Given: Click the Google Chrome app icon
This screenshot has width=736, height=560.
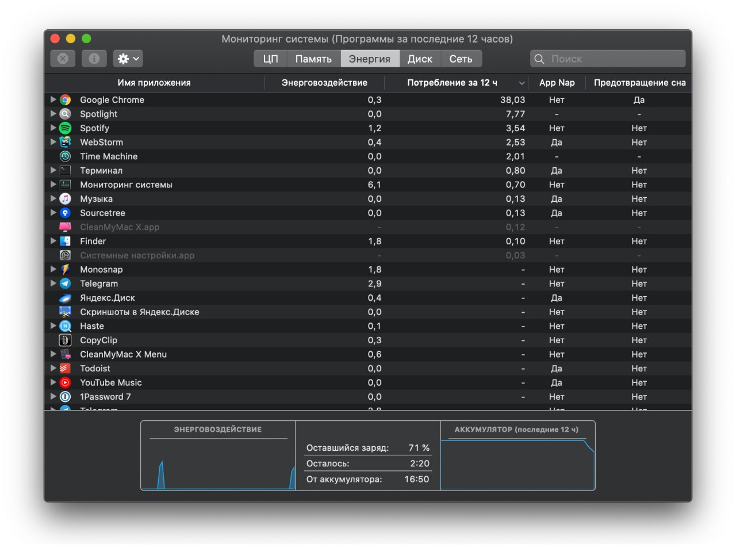Looking at the screenshot, I should (66, 99).
